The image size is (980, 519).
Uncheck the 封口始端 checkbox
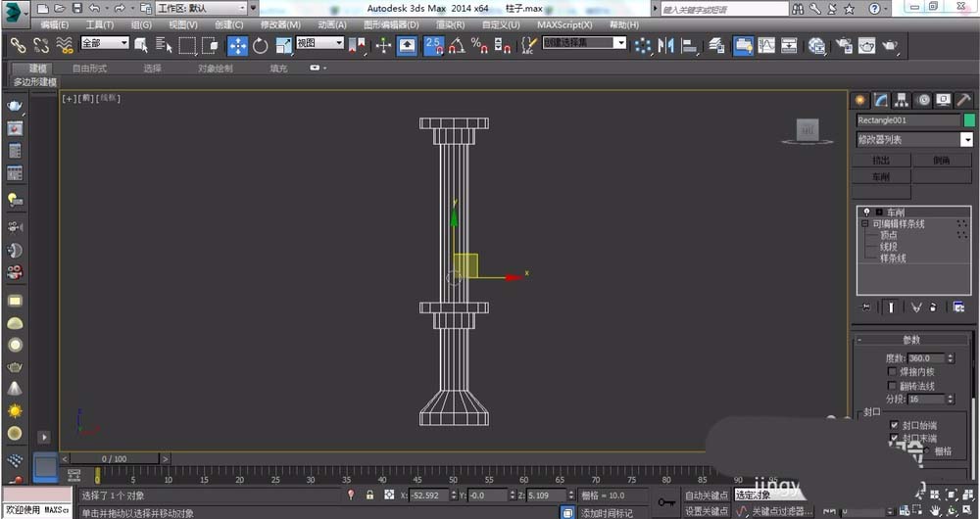pos(894,425)
